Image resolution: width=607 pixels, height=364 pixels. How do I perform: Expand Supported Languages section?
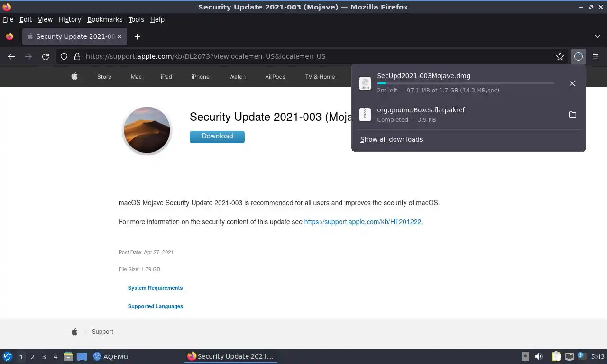tap(156, 306)
